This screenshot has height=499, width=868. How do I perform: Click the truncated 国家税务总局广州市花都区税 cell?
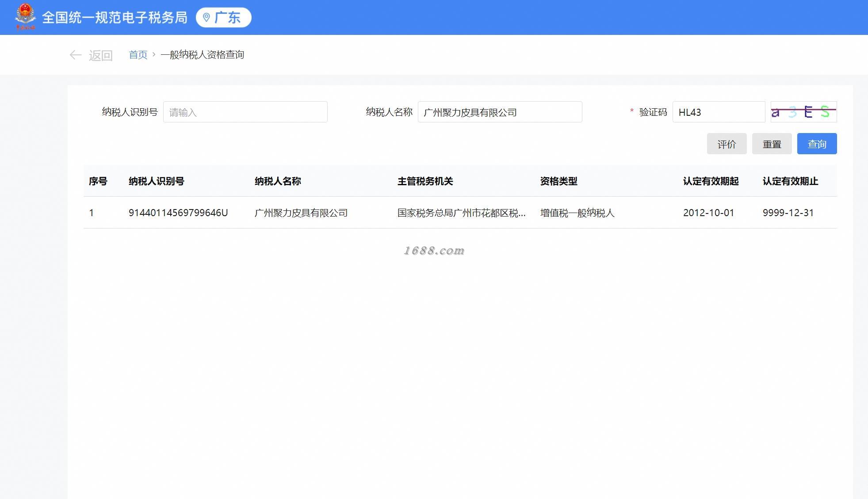pyautogui.click(x=461, y=213)
